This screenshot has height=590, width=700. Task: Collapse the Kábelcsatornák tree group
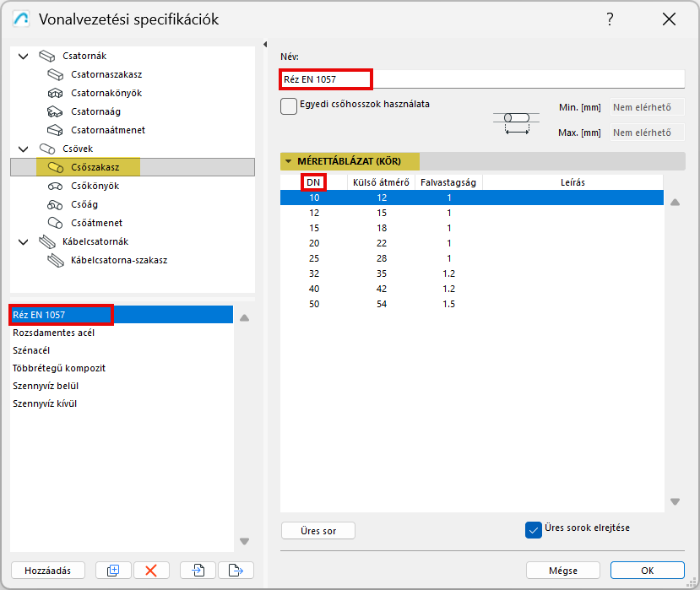click(23, 242)
